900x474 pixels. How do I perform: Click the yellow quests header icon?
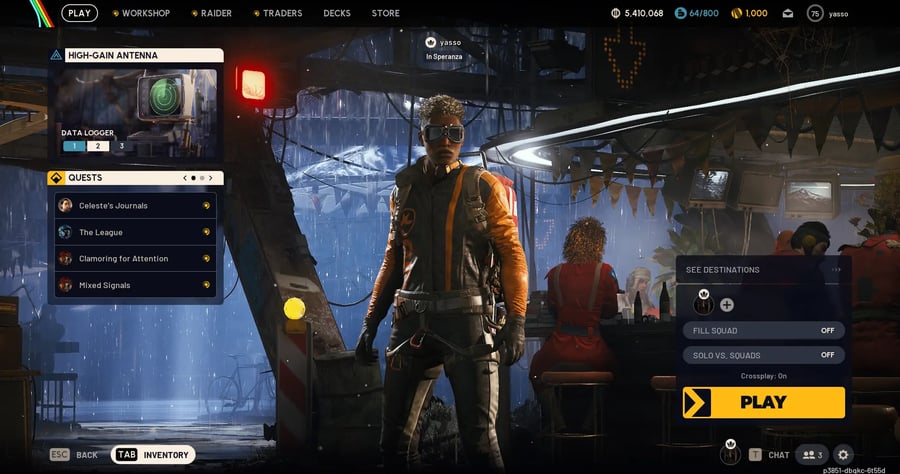[57, 178]
